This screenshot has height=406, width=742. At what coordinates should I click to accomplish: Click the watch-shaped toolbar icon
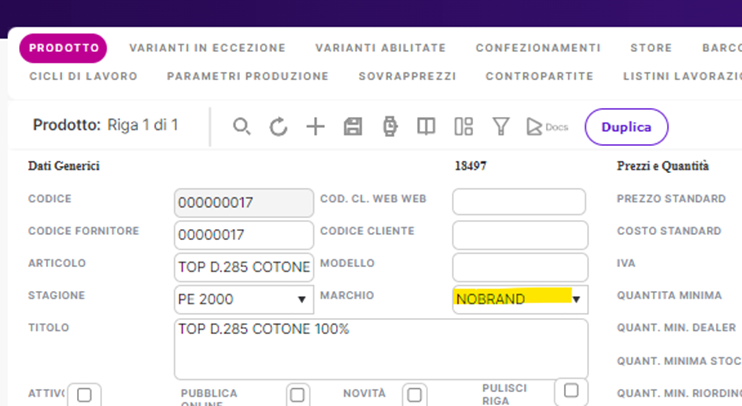389,127
